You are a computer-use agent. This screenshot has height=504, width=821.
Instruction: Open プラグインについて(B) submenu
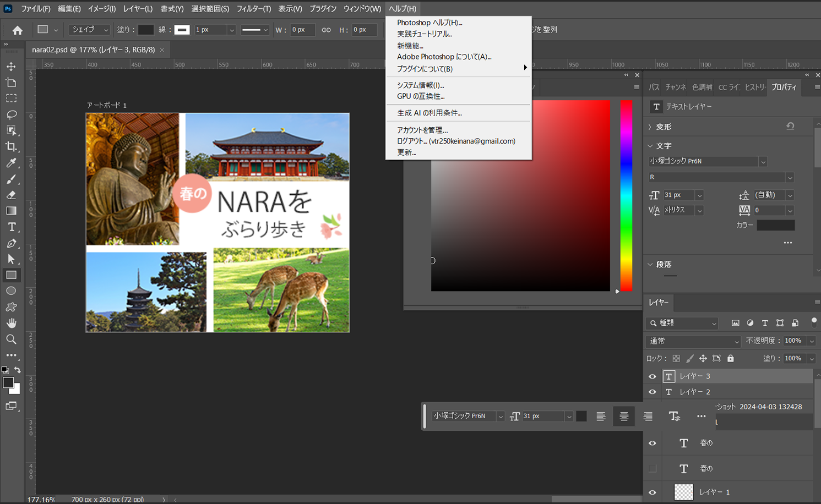tap(458, 68)
